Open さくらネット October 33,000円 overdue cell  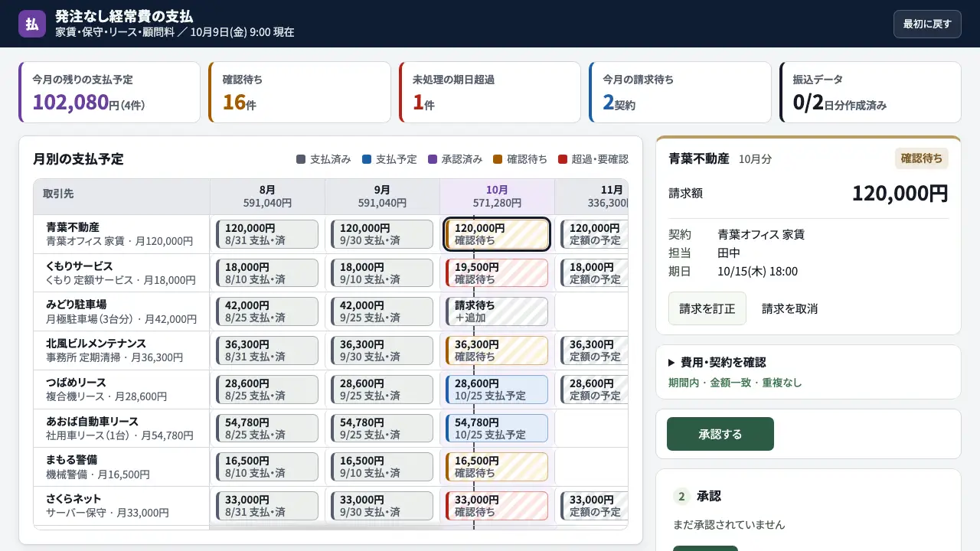(x=497, y=506)
